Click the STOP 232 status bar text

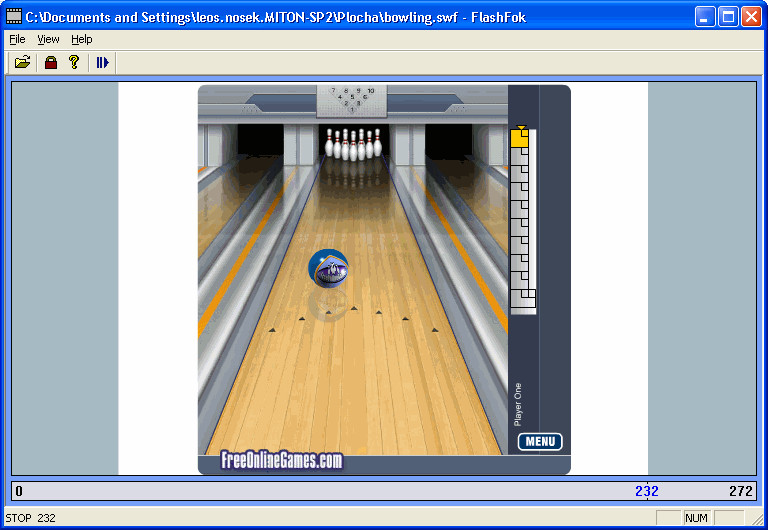pos(30,518)
